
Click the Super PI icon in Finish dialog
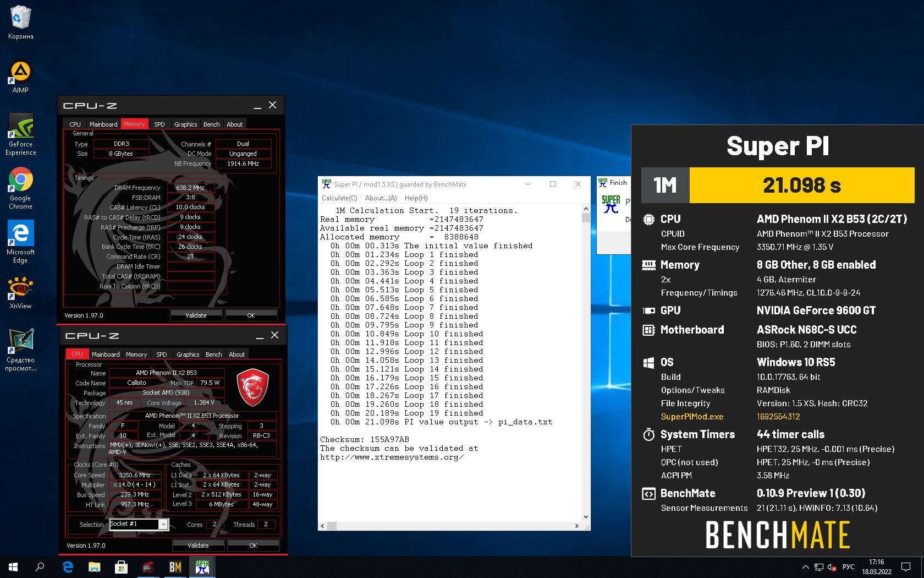610,204
